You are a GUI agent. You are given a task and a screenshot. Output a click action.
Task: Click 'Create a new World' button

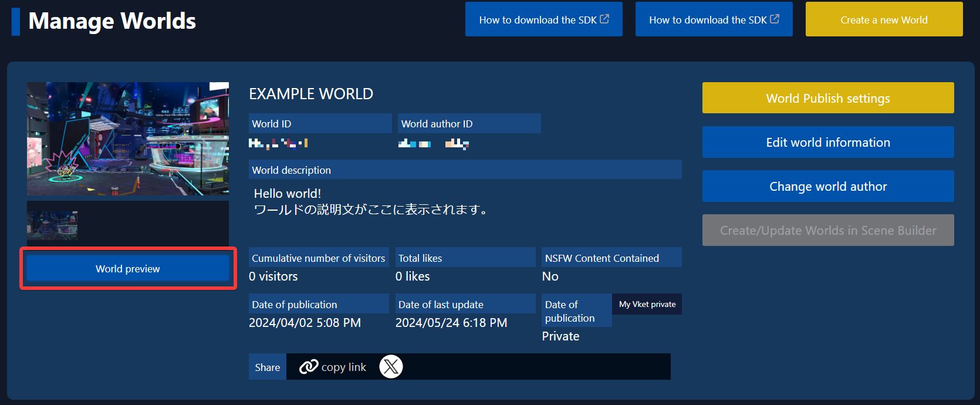click(x=884, y=19)
